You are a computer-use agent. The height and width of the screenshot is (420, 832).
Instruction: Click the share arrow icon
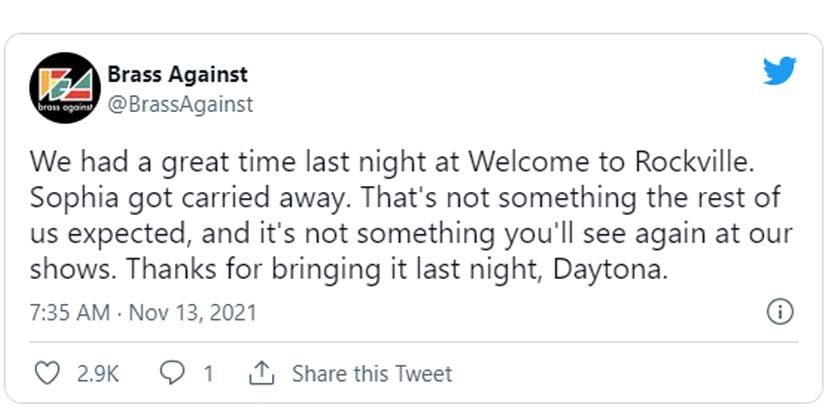261,374
